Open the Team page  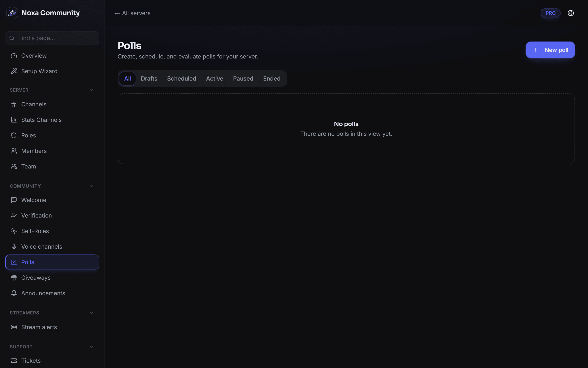click(52, 167)
